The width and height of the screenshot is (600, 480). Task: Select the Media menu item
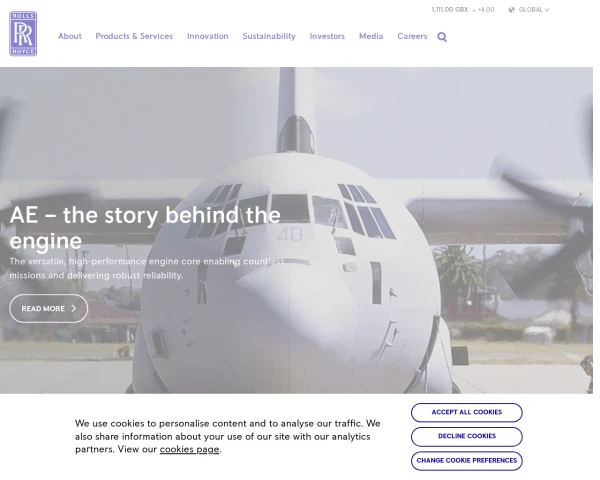(371, 36)
